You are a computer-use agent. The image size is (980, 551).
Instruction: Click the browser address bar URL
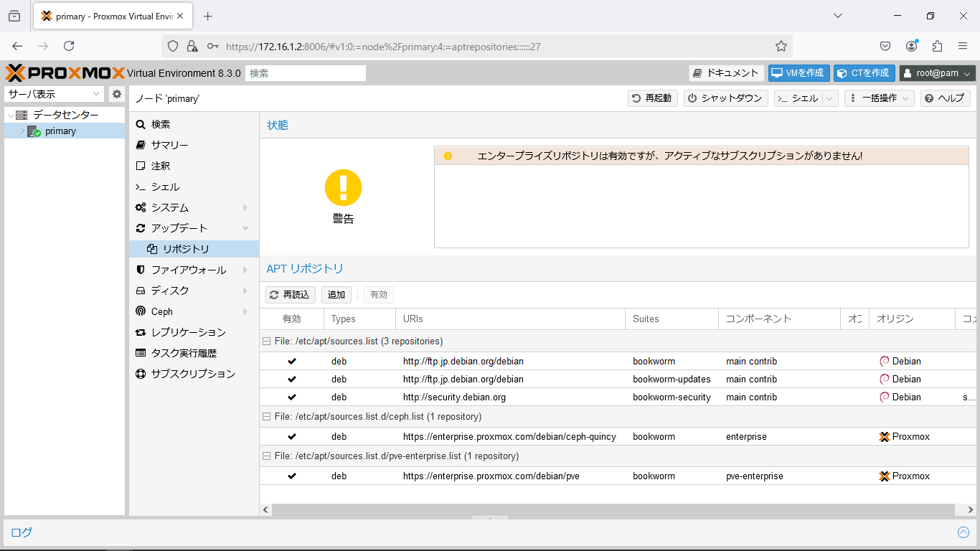tap(383, 46)
